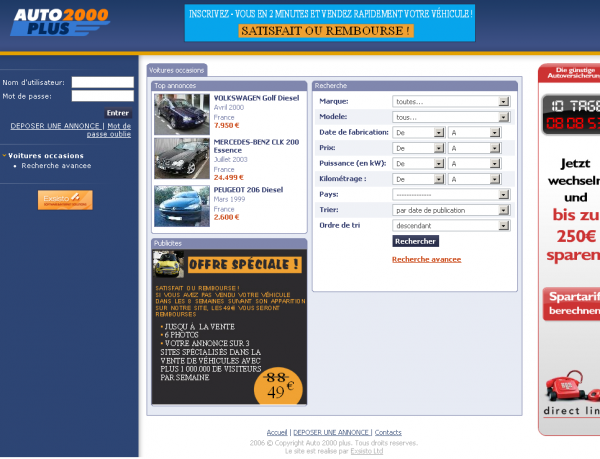The height and width of the screenshot is (459, 600).
Task: Open VOLKSWAGEN Golf Diesel listing title
Action: [256, 98]
